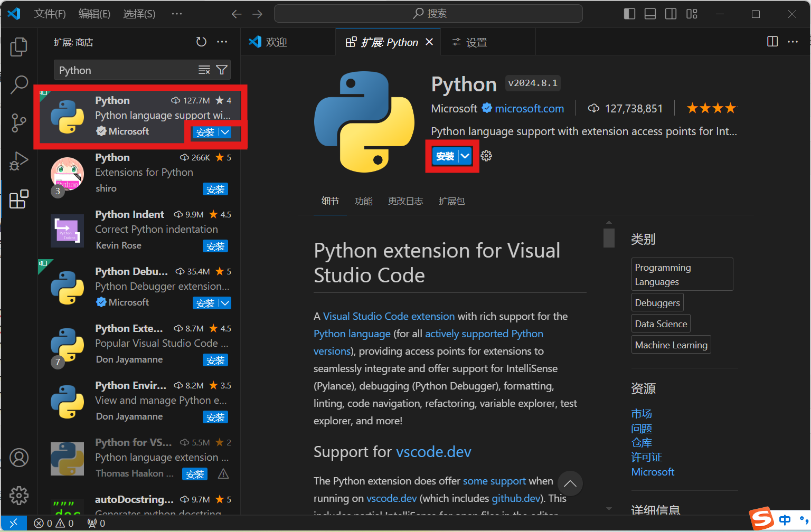The image size is (811, 532).
Task: Open the autoDocstring extension entry
Action: pos(140,504)
